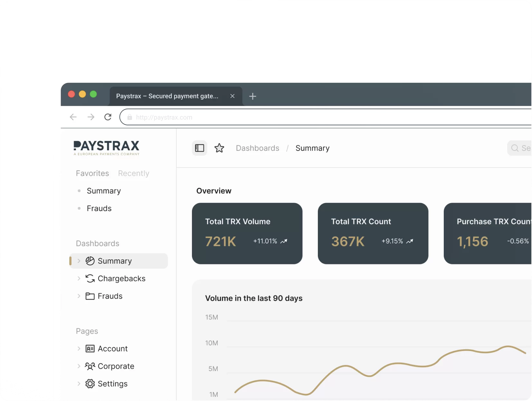
Task: Click the browser address bar
Action: (322, 117)
